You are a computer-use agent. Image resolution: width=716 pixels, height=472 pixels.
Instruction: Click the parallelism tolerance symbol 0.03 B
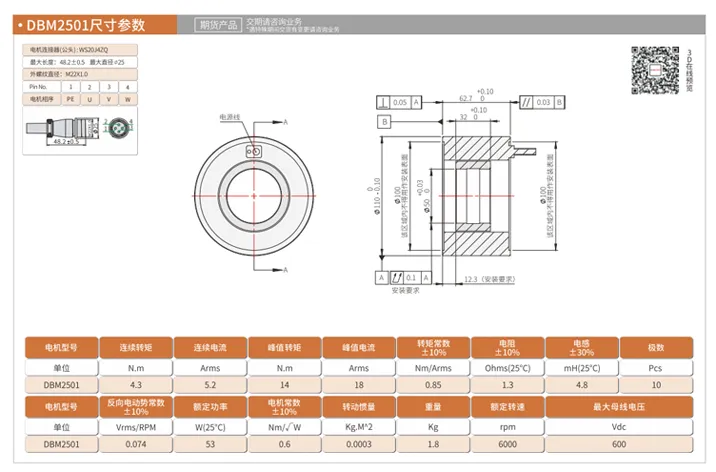pyautogui.click(x=558, y=102)
